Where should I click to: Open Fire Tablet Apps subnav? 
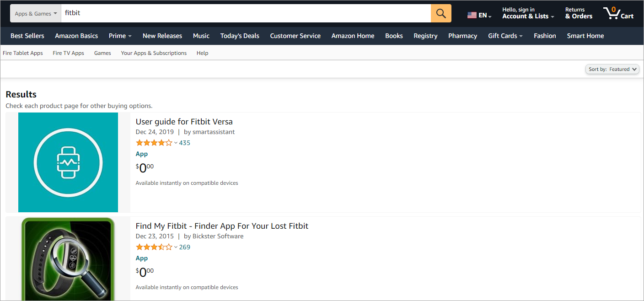(x=23, y=53)
